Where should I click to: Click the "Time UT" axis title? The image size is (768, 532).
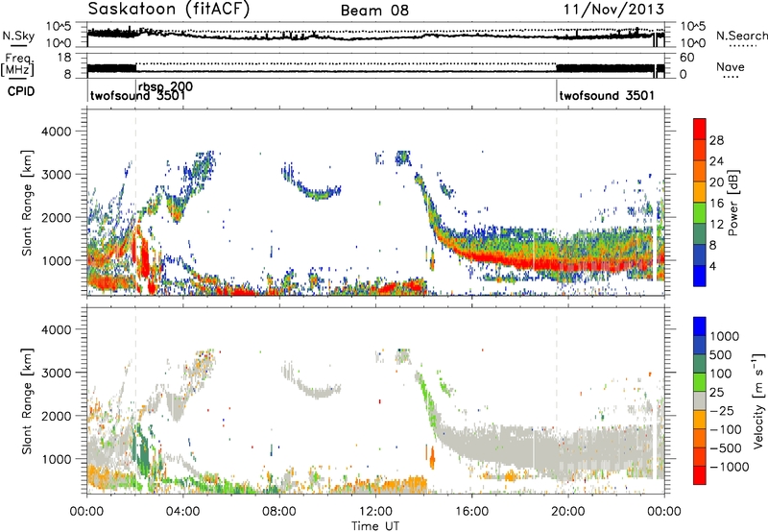375,526
